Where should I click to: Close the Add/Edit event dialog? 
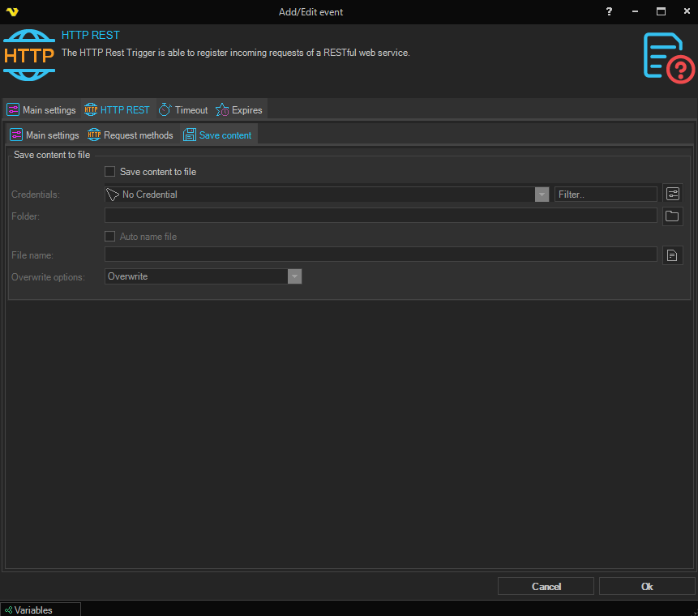[687, 11]
